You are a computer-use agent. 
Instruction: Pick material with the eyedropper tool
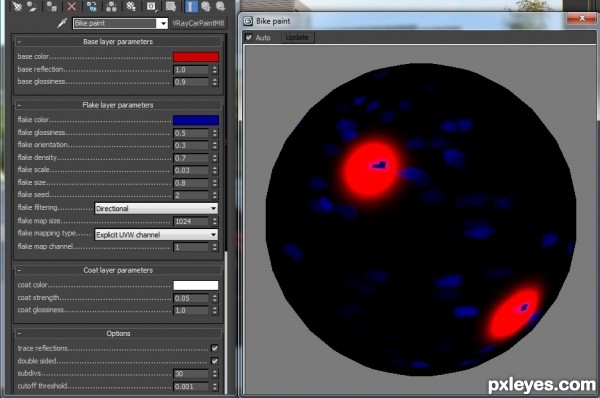click(62, 23)
